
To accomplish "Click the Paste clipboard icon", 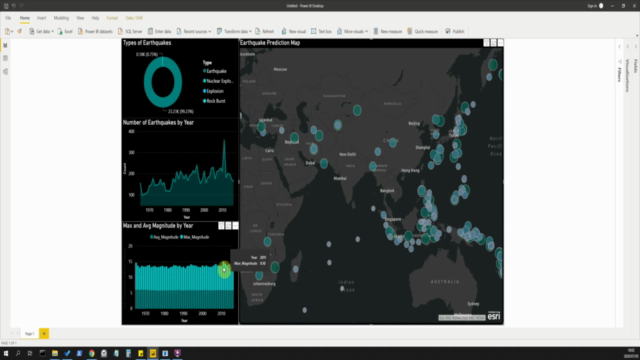I will pyautogui.click(x=7, y=31).
